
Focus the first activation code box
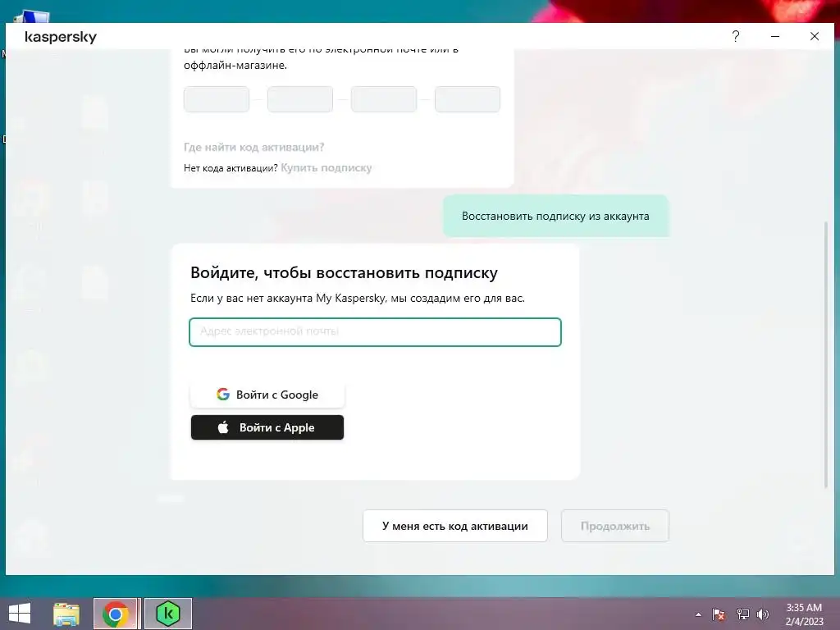coord(217,99)
